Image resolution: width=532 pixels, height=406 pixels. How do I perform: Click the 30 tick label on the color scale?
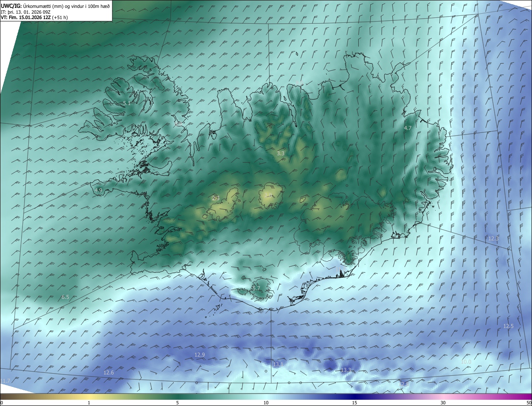(x=443, y=403)
